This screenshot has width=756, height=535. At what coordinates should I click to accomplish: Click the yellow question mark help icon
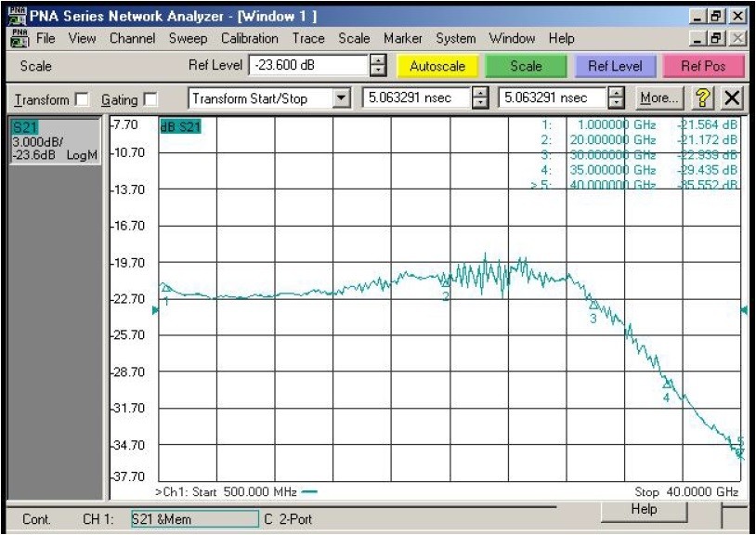point(703,98)
